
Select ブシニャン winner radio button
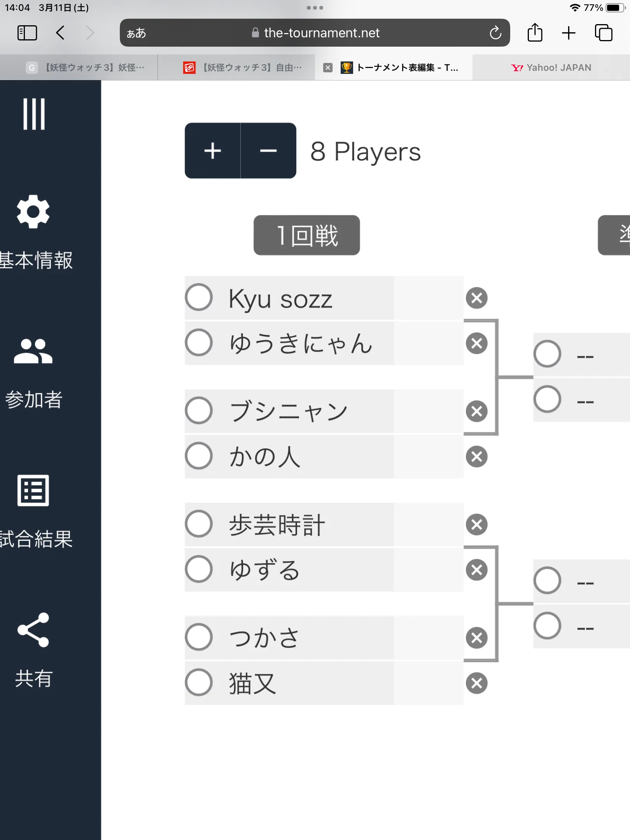(x=199, y=410)
